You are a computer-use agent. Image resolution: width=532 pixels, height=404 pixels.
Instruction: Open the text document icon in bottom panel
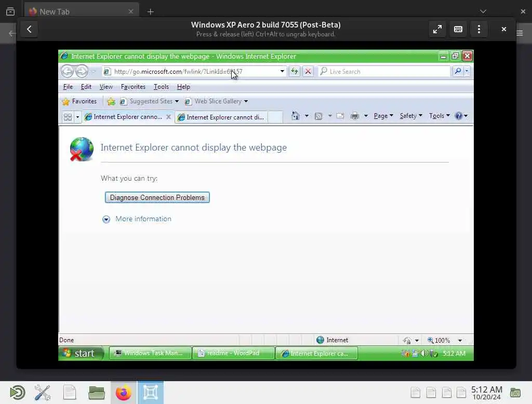click(x=70, y=393)
